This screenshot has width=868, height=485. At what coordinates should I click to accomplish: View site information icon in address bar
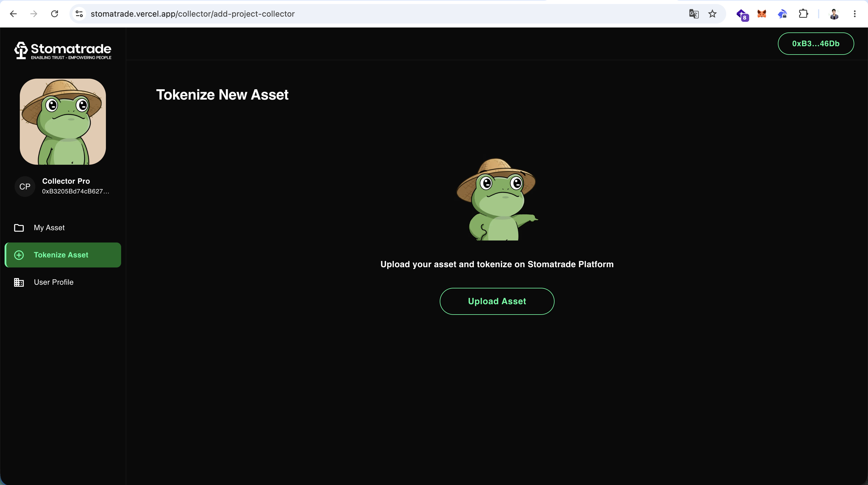(80, 14)
